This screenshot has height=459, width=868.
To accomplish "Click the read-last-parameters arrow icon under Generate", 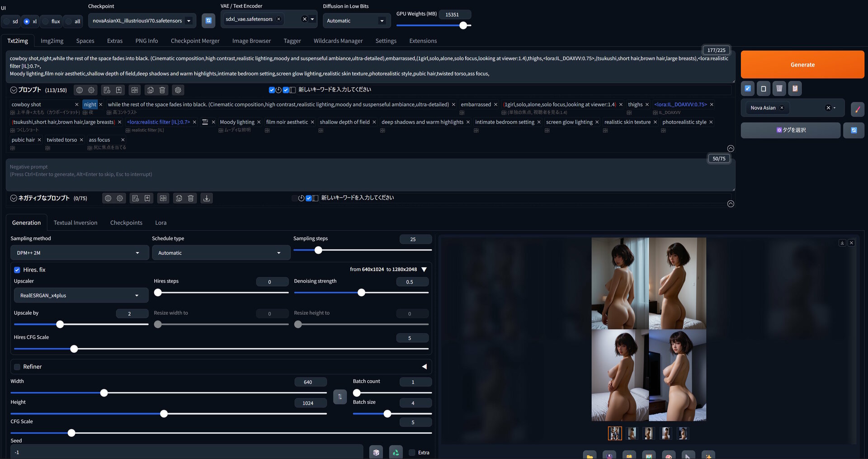I will pos(748,89).
